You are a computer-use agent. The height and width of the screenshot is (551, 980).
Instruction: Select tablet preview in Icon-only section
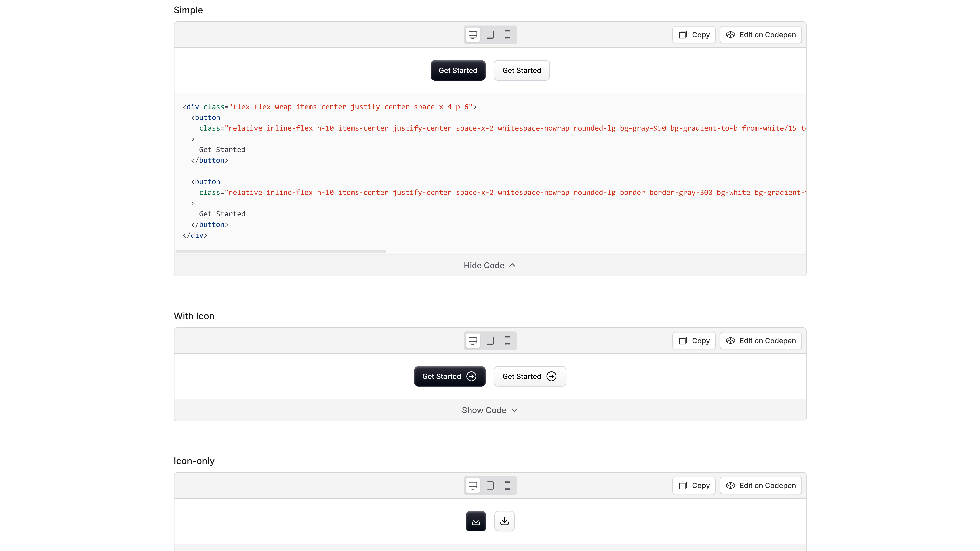490,486
